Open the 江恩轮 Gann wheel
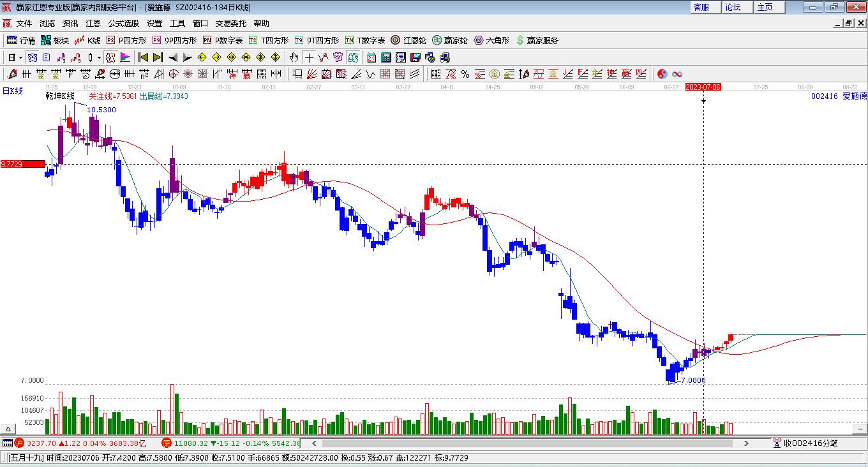The width and height of the screenshot is (868, 467). tap(408, 40)
